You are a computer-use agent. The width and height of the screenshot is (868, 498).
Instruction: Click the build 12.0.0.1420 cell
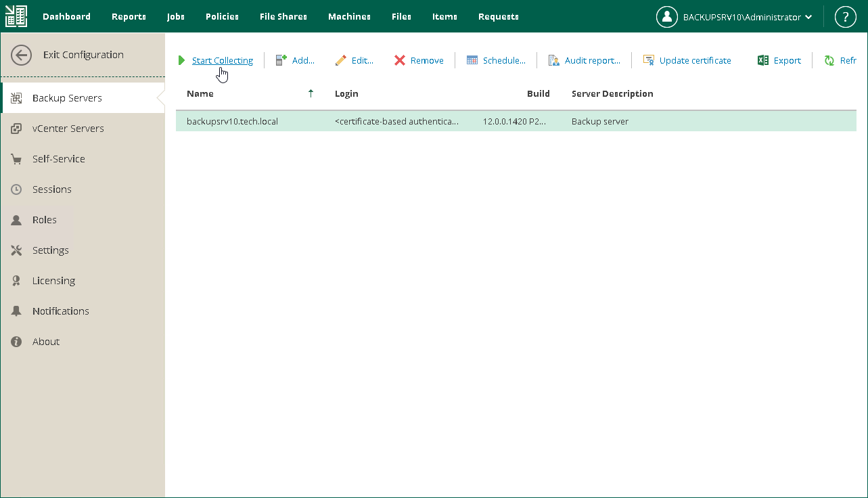514,122
